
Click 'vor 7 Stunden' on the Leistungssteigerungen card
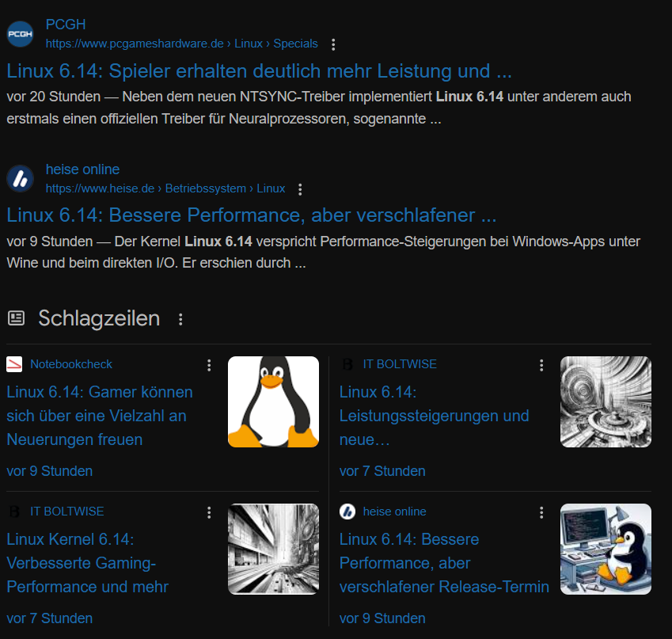[382, 471]
